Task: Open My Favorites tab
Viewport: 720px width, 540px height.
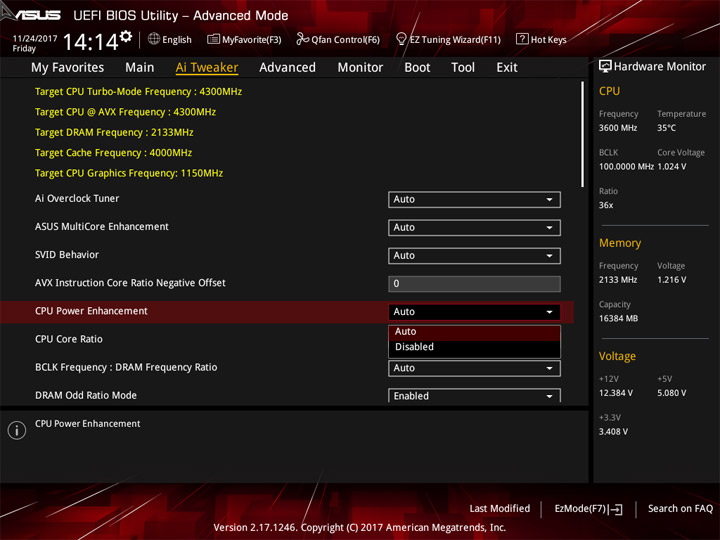Action: pos(68,68)
